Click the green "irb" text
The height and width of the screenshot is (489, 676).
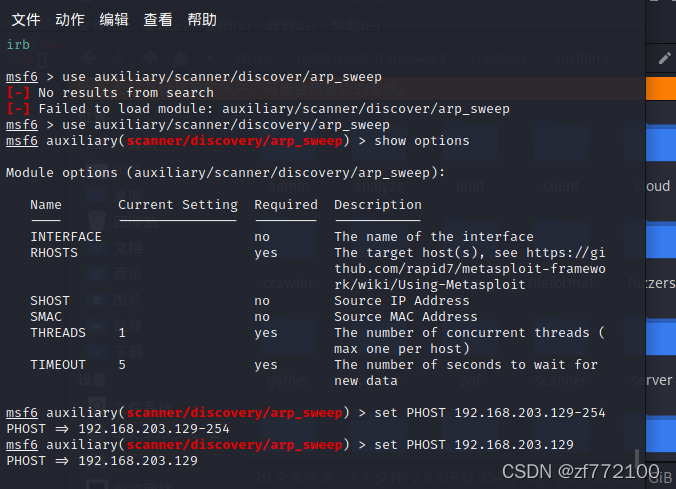[18, 44]
